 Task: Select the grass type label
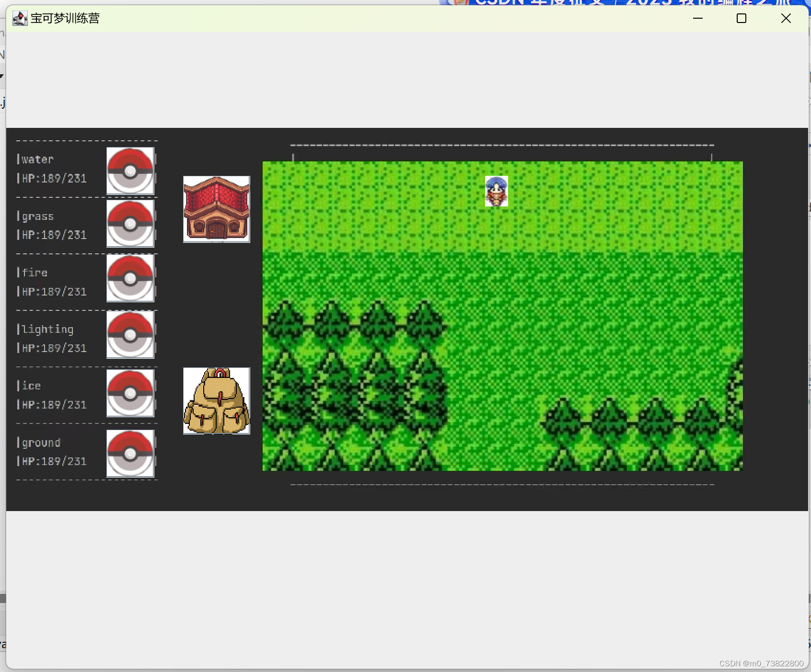coord(38,216)
